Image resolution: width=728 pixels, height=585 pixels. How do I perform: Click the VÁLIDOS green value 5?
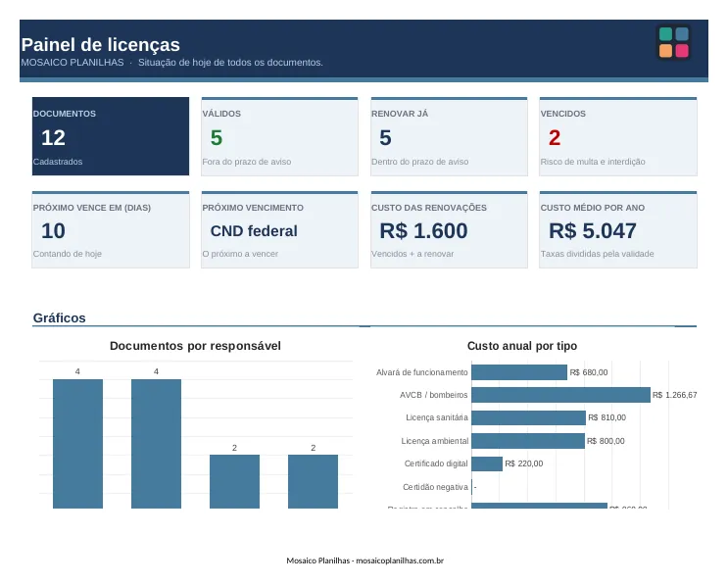(x=217, y=138)
